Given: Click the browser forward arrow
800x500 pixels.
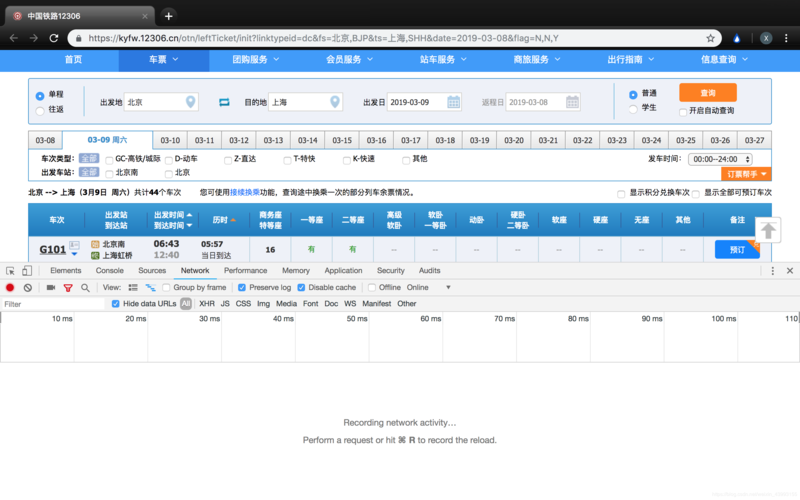Looking at the screenshot, I should pyautogui.click(x=34, y=38).
